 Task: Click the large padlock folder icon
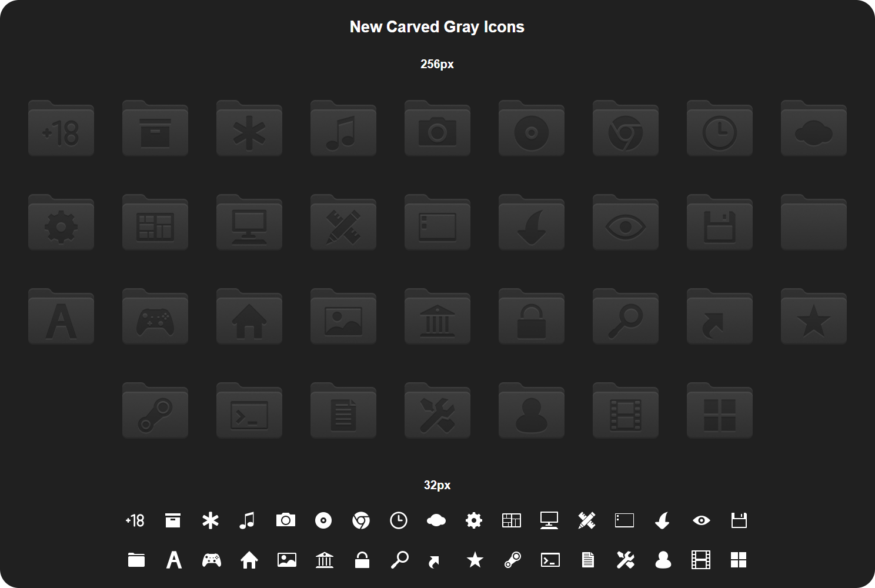coord(532,316)
